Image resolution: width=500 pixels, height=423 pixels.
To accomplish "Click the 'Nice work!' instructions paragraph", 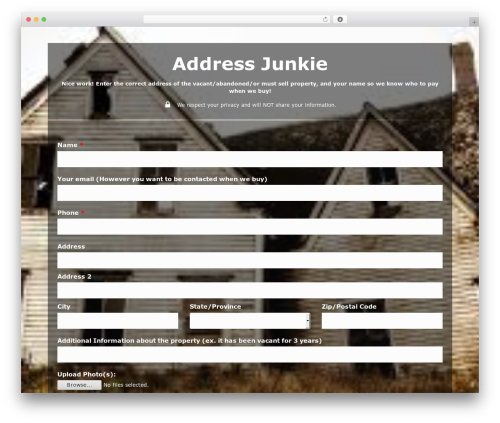I will 250,87.
